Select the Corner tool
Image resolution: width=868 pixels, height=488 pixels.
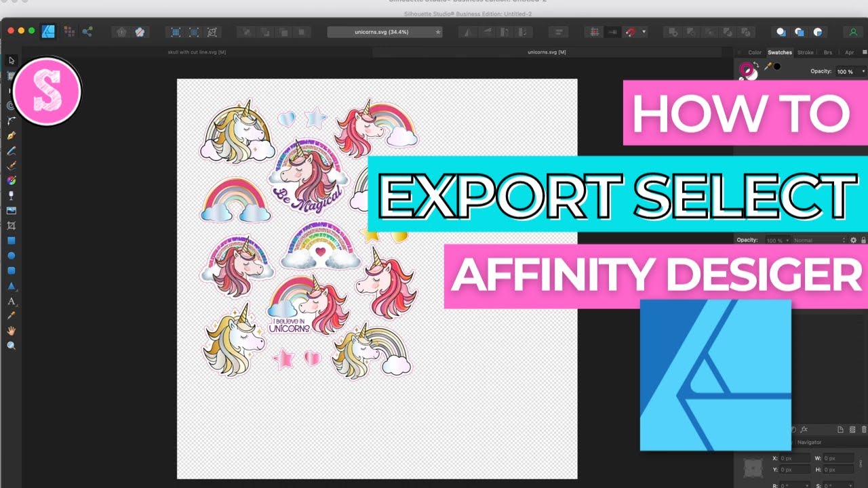[x=12, y=121]
